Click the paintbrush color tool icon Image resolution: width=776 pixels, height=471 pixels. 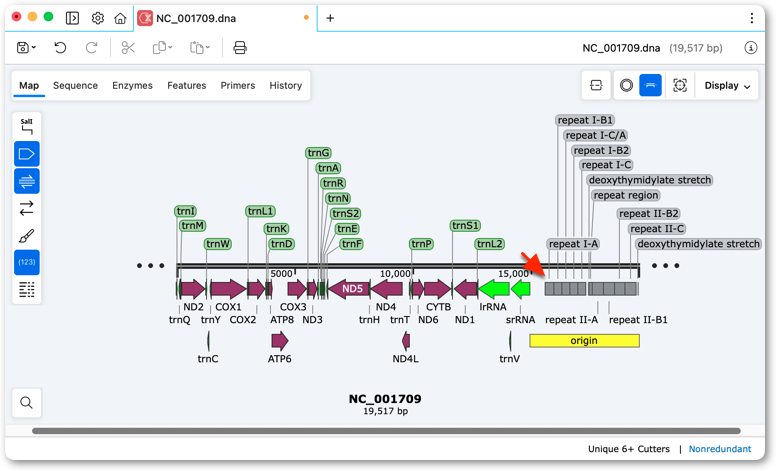[27, 236]
